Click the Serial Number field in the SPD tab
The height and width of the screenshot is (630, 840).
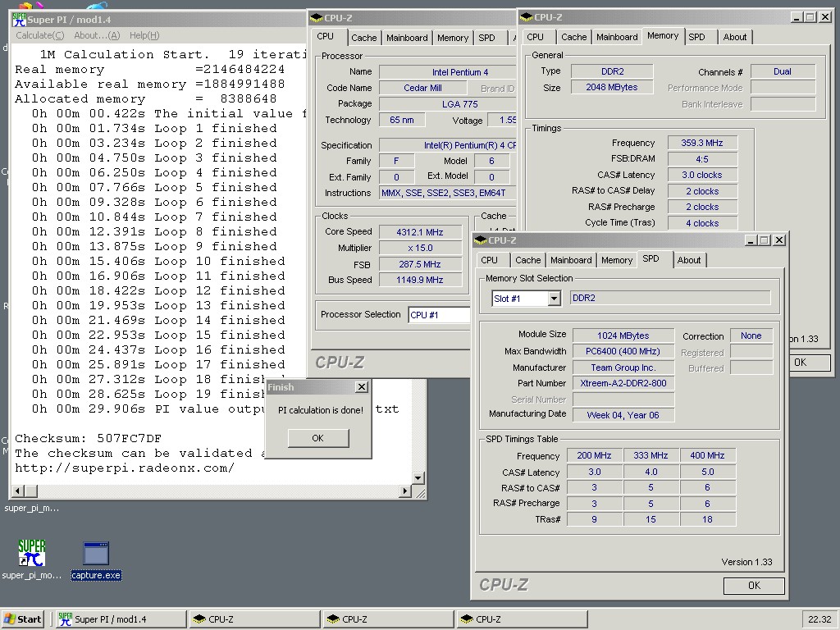tap(623, 399)
